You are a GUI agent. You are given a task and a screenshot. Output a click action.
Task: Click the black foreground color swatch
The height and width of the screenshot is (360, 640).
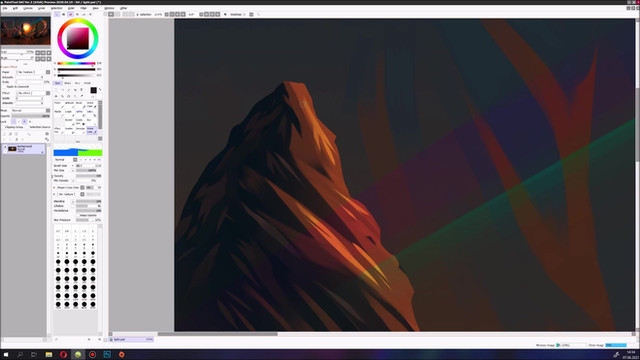point(93,90)
